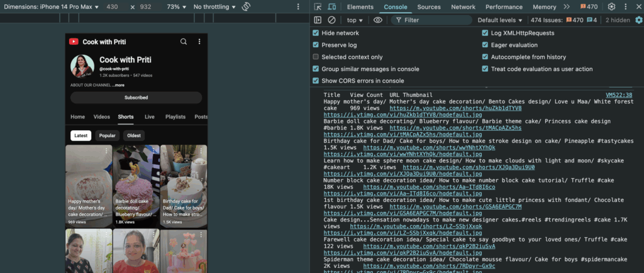644x273 pixels.
Task: Create live expression eye icon
Action: (378, 19)
